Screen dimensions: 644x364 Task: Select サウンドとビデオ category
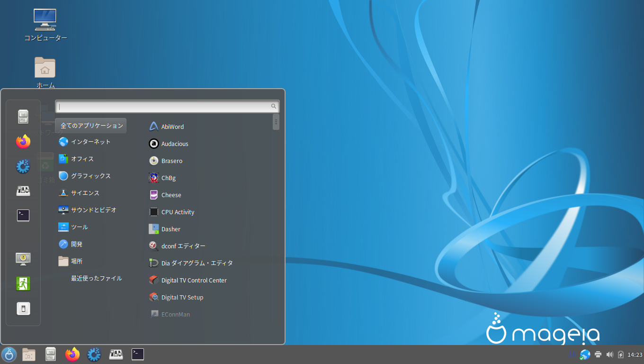[88, 210]
